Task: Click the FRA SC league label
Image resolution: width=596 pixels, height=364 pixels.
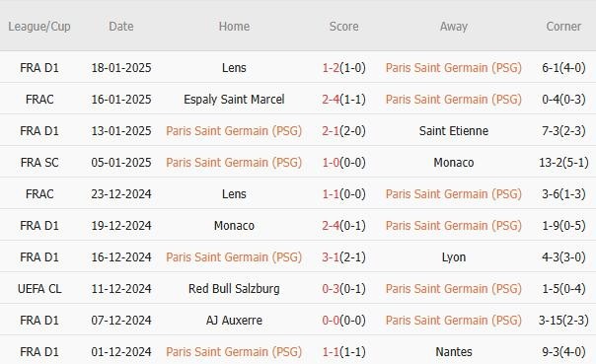Action: (39, 162)
